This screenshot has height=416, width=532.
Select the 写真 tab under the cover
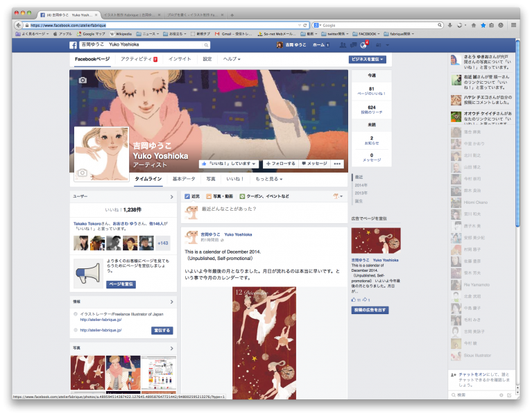point(211,179)
